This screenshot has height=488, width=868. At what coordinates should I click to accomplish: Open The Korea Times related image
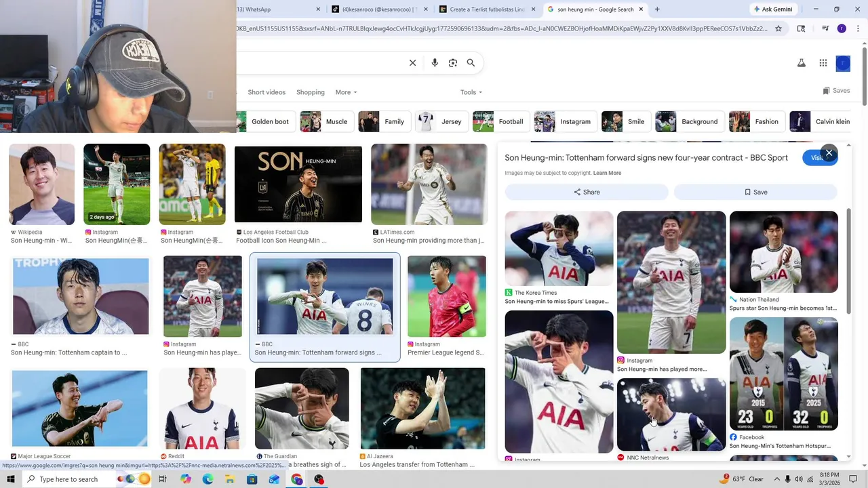pos(559,249)
